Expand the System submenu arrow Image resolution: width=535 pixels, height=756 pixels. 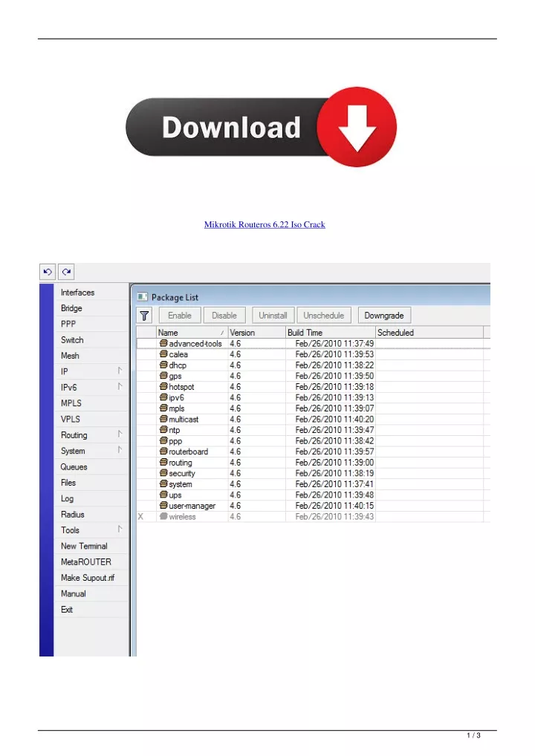[x=120, y=450]
